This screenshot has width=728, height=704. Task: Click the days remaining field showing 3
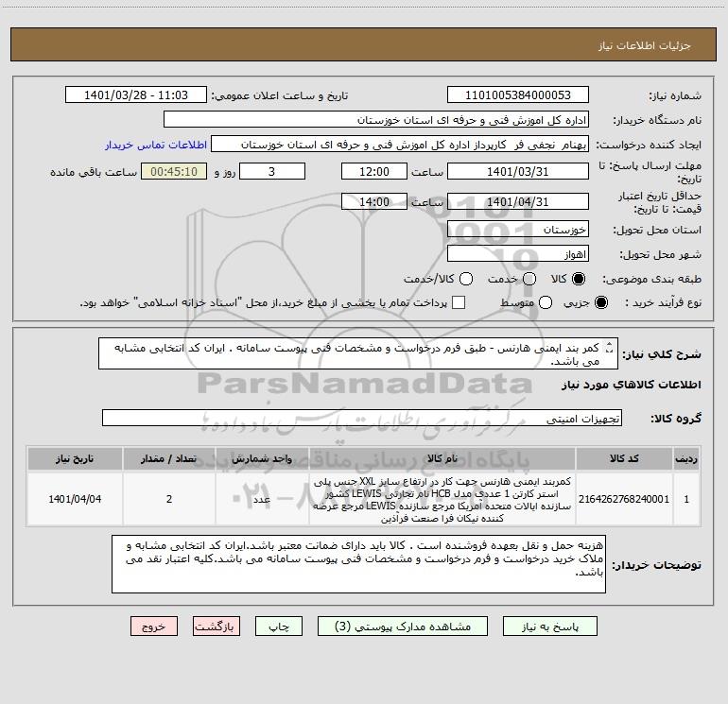pyautogui.click(x=272, y=171)
